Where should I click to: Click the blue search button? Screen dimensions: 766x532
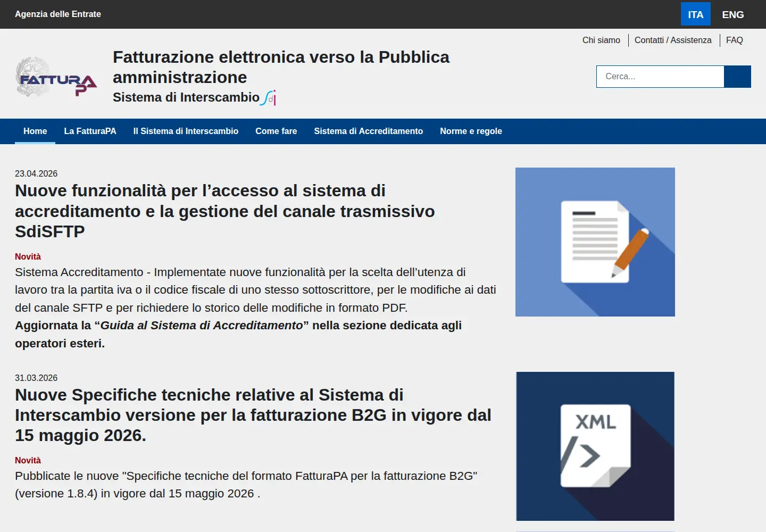tap(737, 77)
